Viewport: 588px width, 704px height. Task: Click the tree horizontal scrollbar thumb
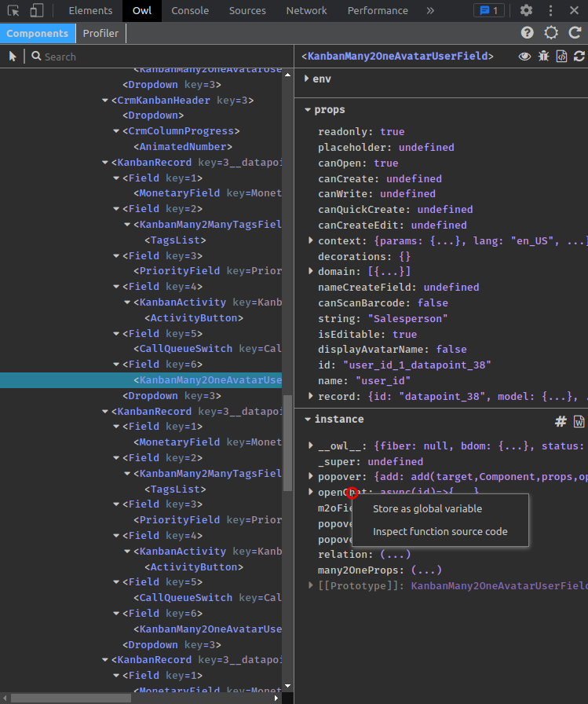[71, 698]
